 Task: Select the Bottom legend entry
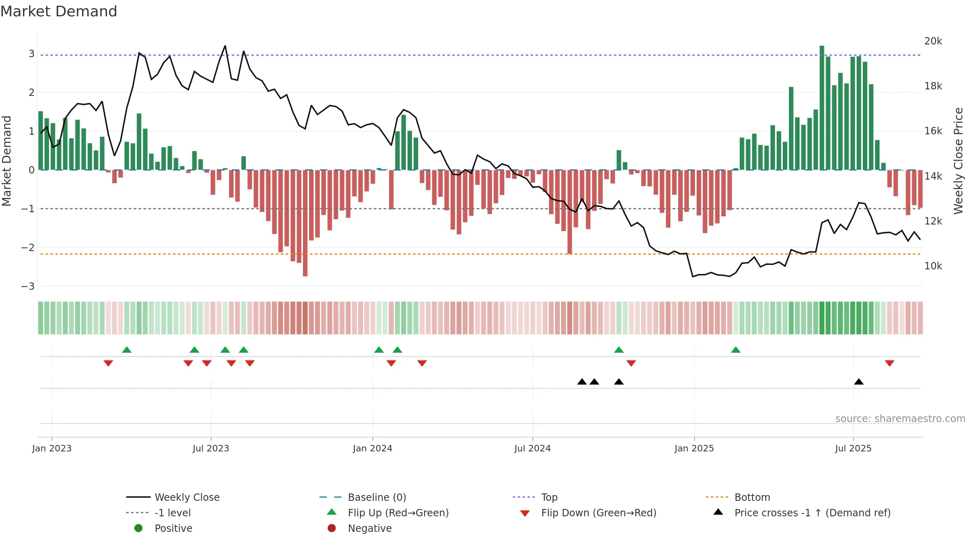pos(738,497)
